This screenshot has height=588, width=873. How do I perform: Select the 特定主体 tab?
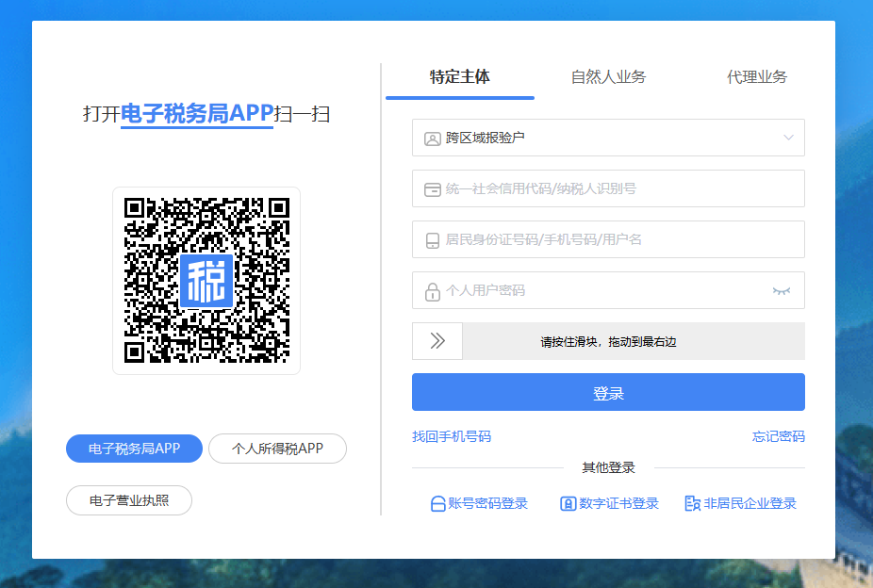pos(460,77)
